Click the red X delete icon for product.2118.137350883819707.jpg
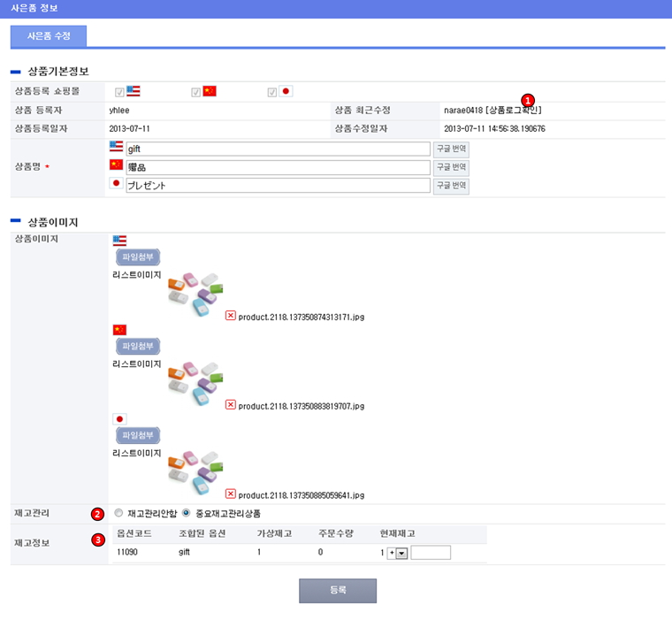 click(231, 405)
